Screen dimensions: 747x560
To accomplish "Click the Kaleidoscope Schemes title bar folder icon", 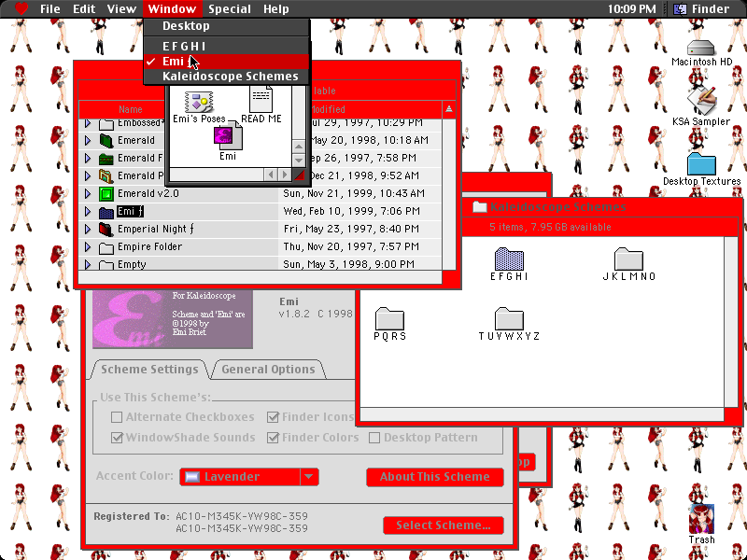I will point(480,206).
